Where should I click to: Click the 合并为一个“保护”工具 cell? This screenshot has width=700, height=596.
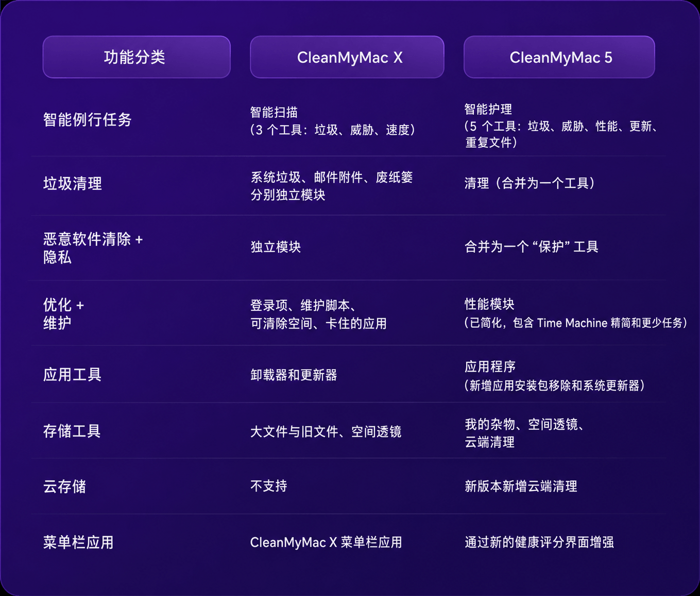pos(531,247)
